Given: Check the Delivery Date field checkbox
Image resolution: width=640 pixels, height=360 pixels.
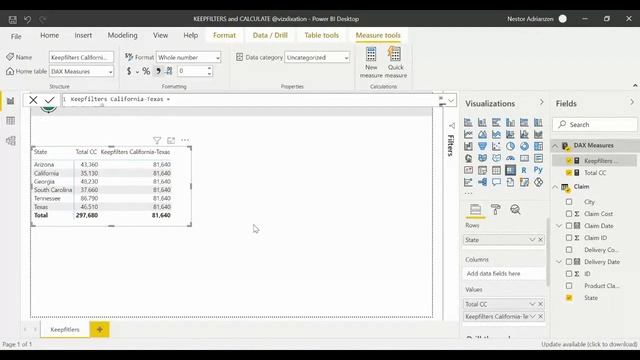Looking at the screenshot, I should click(569, 262).
